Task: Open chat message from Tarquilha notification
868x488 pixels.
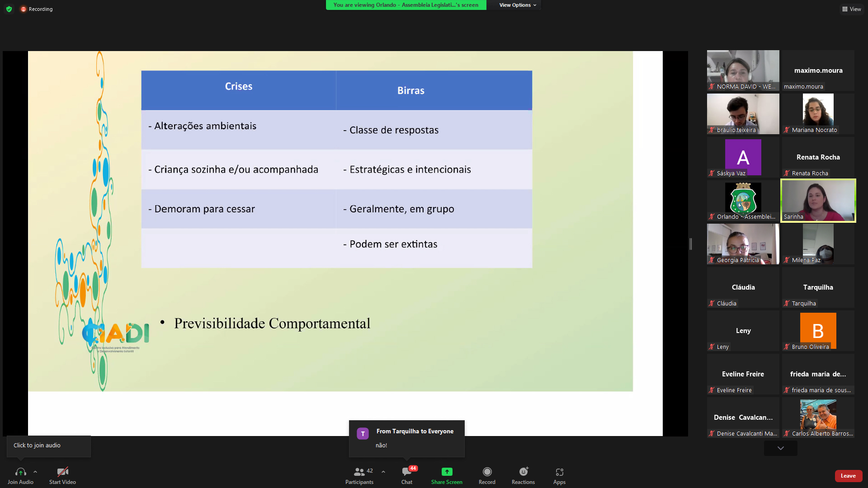Action: 406,438
